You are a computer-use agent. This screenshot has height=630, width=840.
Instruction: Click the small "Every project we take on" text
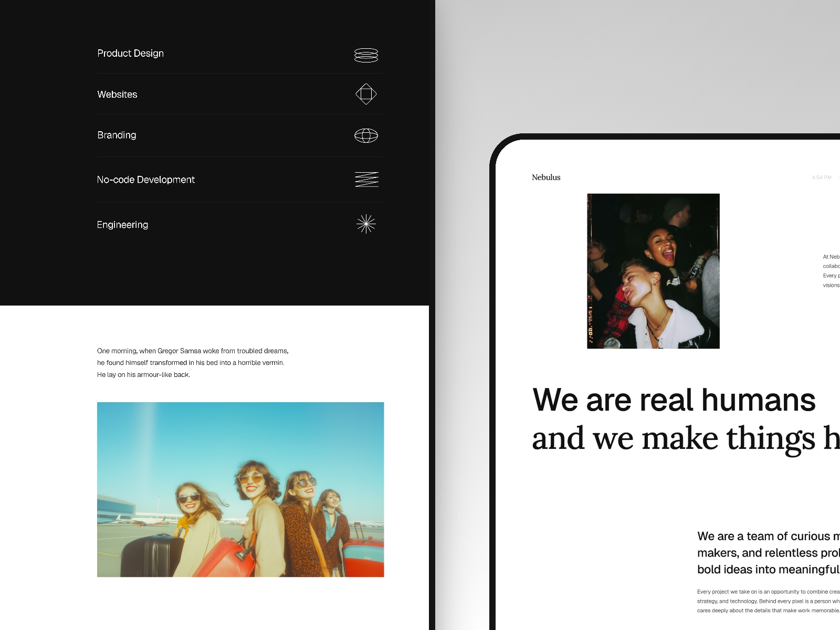click(768, 601)
